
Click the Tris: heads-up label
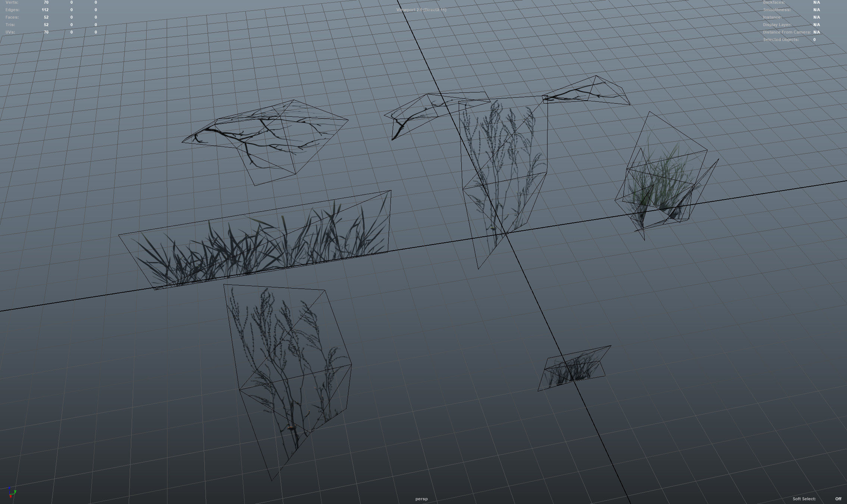pyautogui.click(x=10, y=25)
